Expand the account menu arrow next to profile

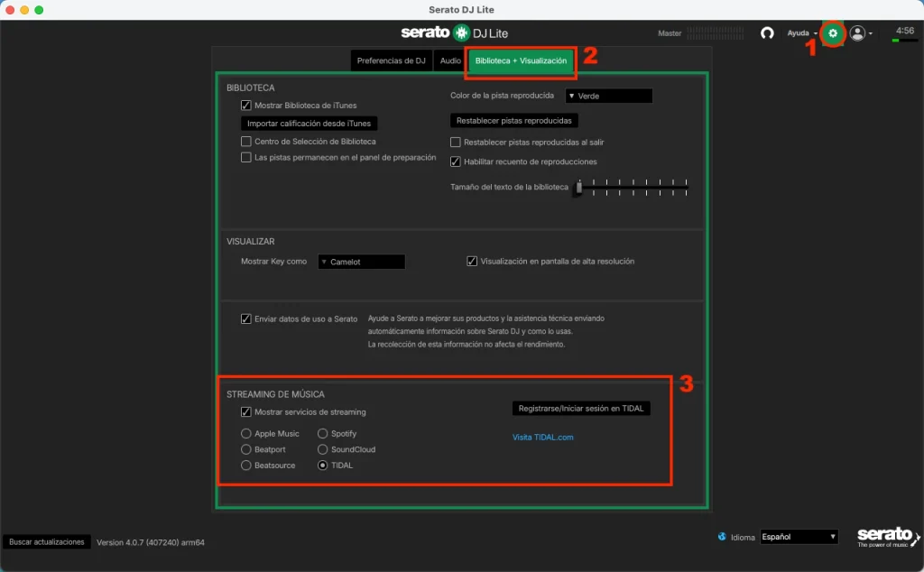(x=871, y=33)
